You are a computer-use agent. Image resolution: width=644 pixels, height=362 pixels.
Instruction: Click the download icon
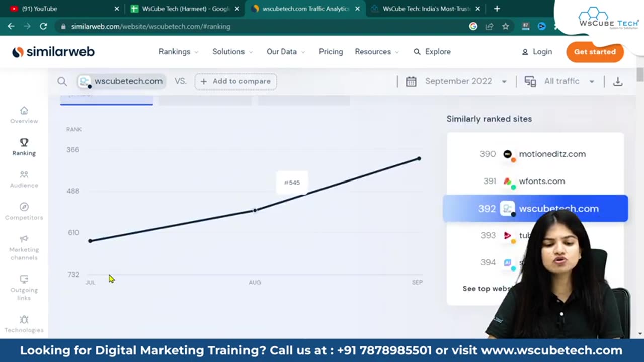(x=618, y=81)
